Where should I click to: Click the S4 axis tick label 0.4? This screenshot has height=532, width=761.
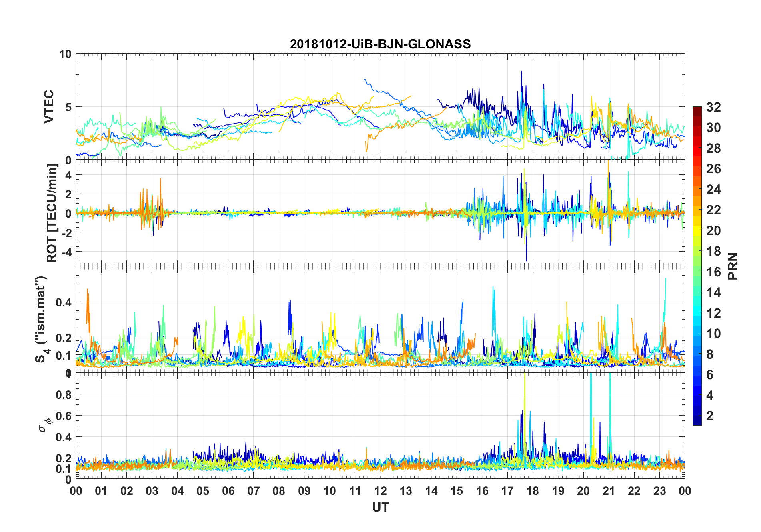[64, 302]
